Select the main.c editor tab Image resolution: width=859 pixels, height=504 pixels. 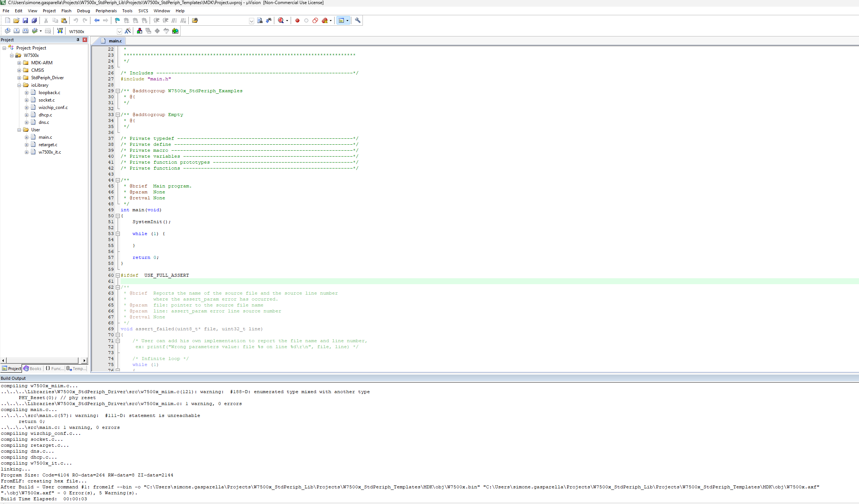(111, 41)
